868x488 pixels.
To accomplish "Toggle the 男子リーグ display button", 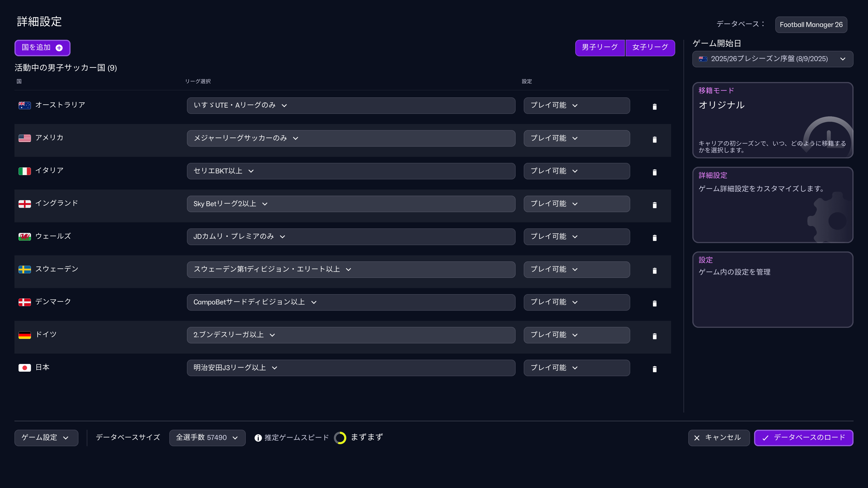I will 600,47.
